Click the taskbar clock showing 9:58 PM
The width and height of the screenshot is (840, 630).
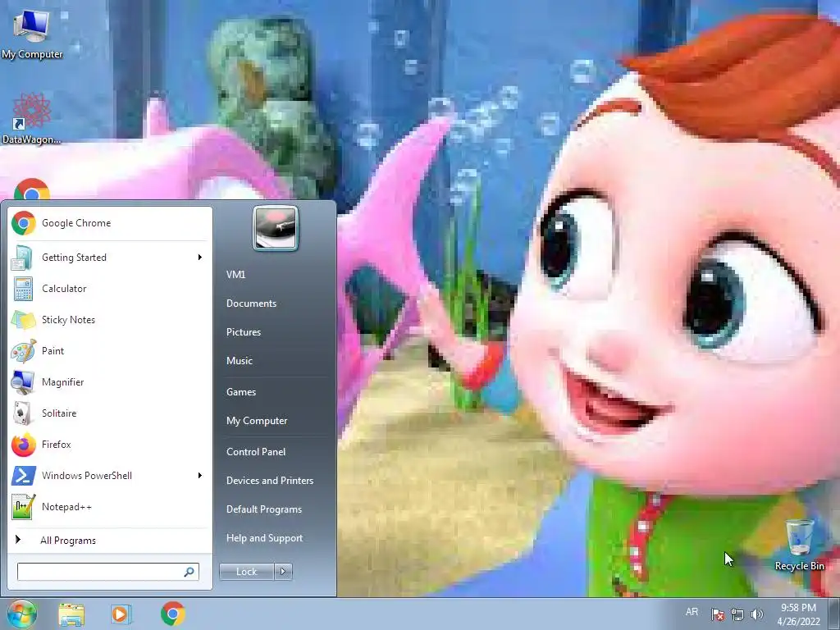[798, 614]
